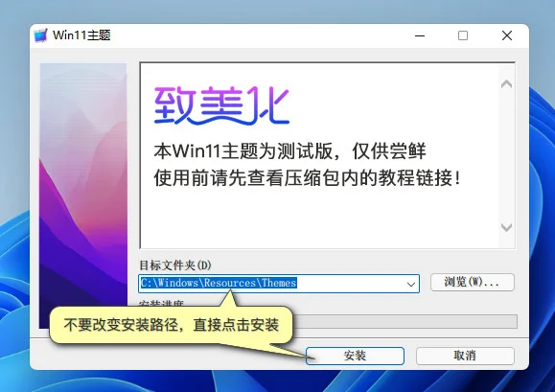Click the scrollbar track in the info box
This screenshot has height=392, width=555.
click(x=507, y=155)
